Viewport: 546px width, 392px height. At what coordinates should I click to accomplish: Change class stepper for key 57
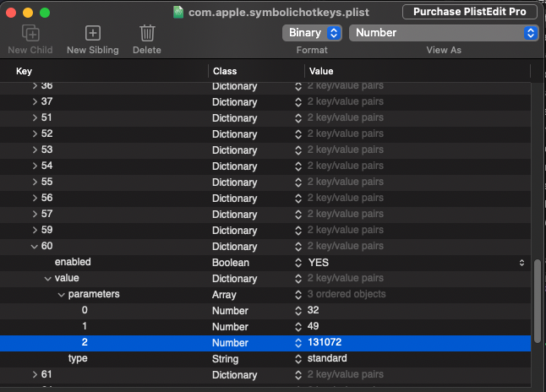[298, 214]
